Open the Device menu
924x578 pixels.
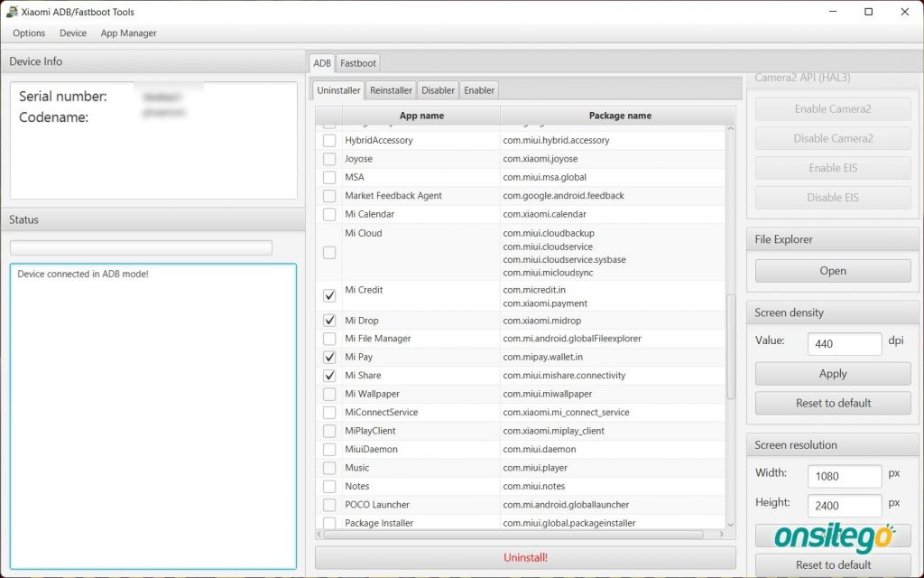pos(73,33)
